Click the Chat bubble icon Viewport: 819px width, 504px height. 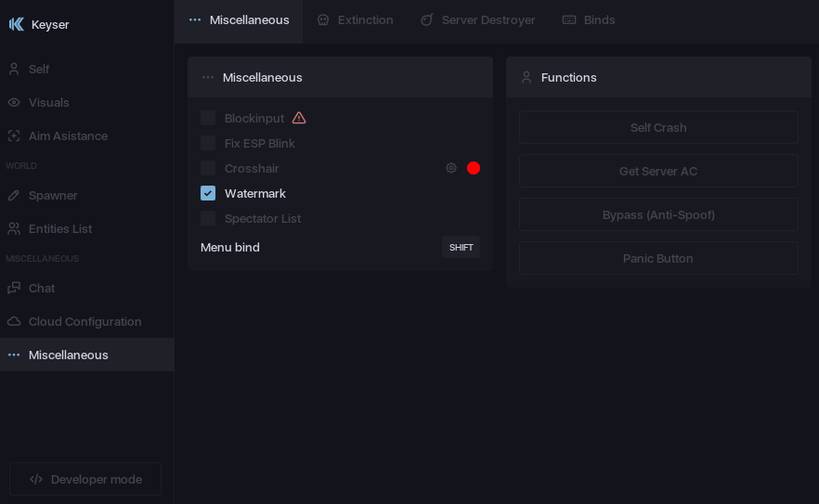[14, 288]
